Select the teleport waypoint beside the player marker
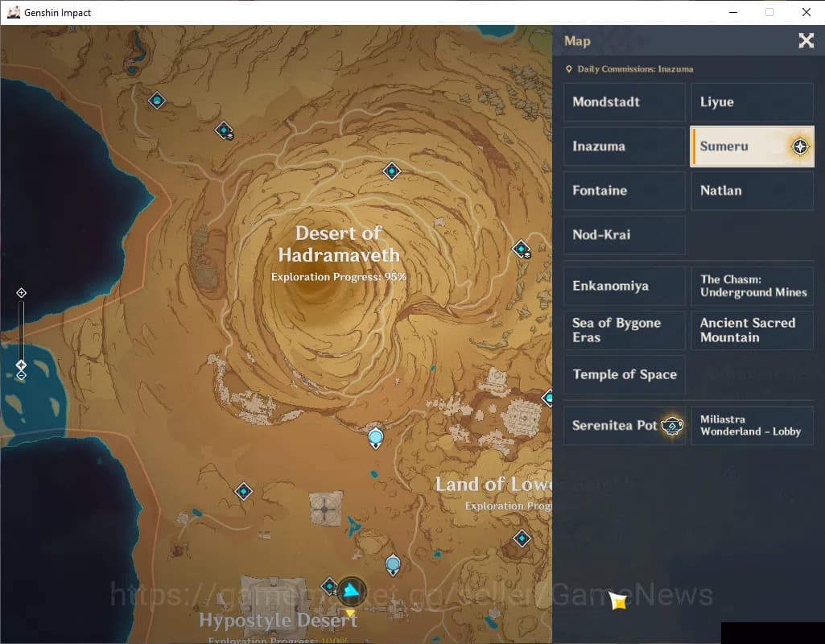The height and width of the screenshot is (644, 825). click(329, 586)
